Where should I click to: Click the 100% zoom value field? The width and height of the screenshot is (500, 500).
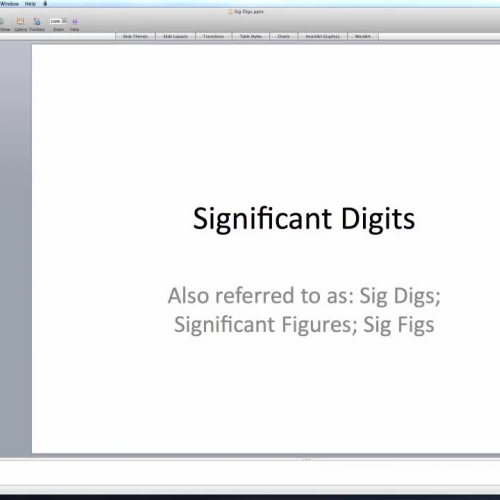55,21
